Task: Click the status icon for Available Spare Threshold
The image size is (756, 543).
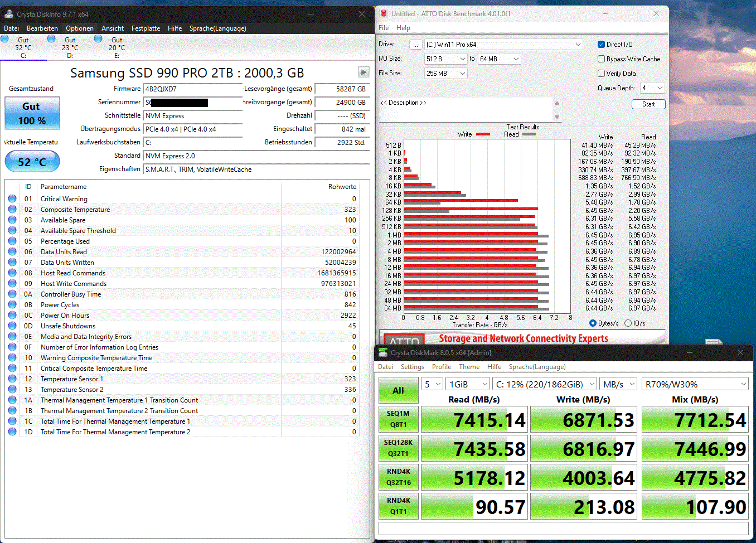Action: [12, 230]
